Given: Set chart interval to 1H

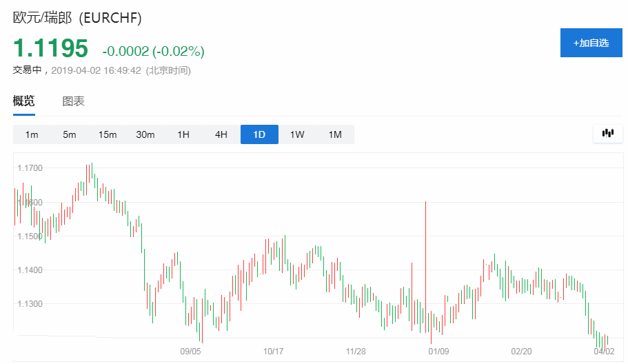Looking at the screenshot, I should [x=183, y=134].
